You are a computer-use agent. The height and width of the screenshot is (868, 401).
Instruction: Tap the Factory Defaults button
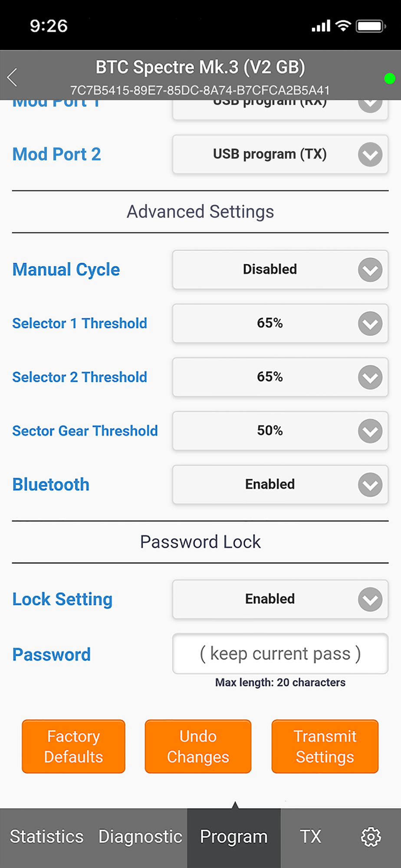tap(73, 746)
